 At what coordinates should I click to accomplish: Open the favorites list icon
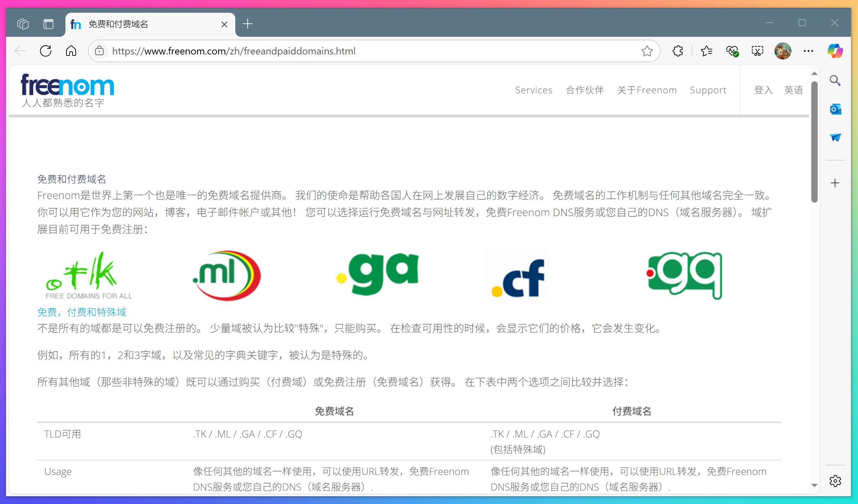(x=706, y=51)
